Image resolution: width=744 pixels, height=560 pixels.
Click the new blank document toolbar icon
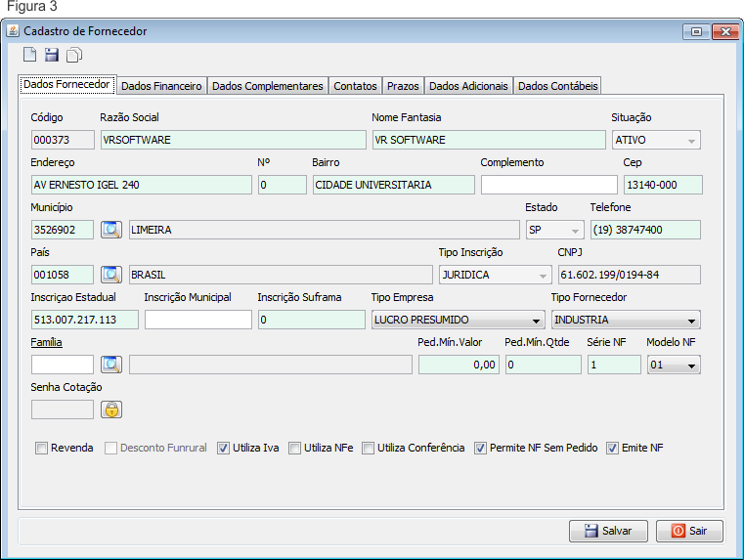click(30, 55)
